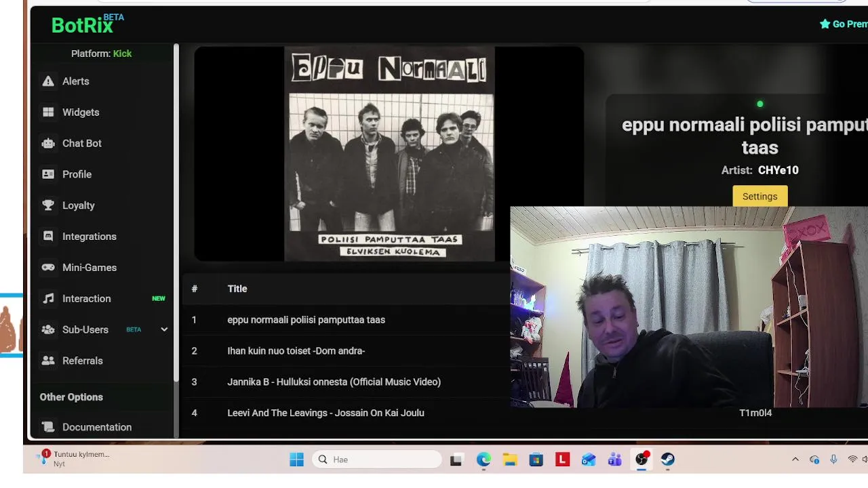Viewport: 868px width, 488px height.
Task: Click the Kick platform label
Action: (122, 54)
